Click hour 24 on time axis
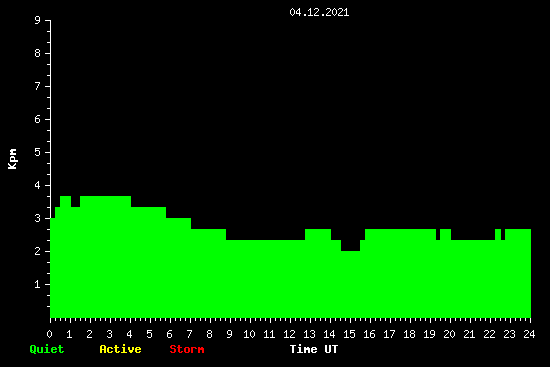Screen dimensions: 550x367 529,334
